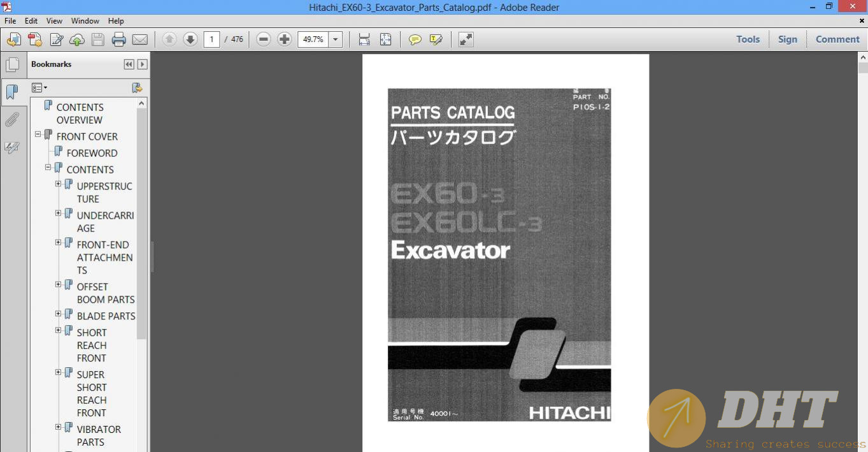This screenshot has height=452, width=868.
Task: Open the edit PDF (pencil page) tool
Action: coord(56,40)
